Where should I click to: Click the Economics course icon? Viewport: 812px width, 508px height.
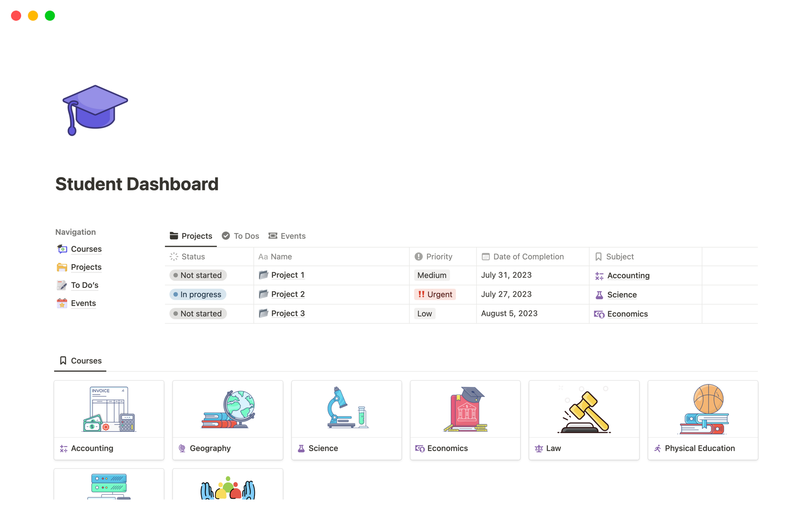[465, 410]
